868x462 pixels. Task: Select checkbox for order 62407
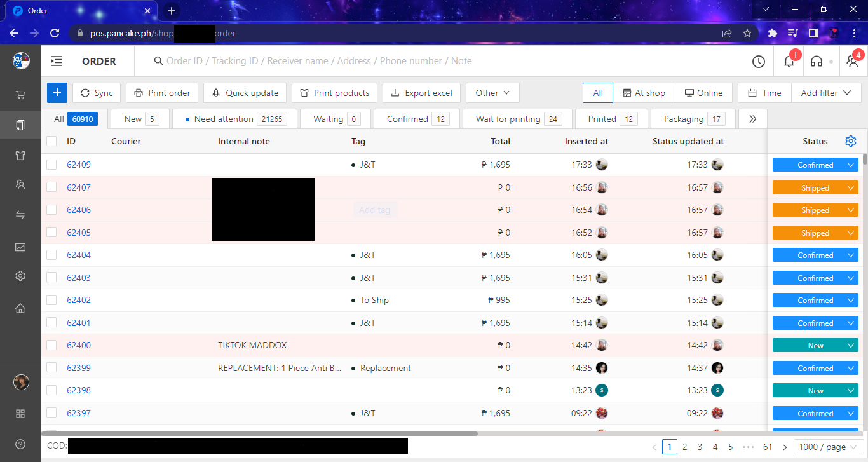[51, 187]
